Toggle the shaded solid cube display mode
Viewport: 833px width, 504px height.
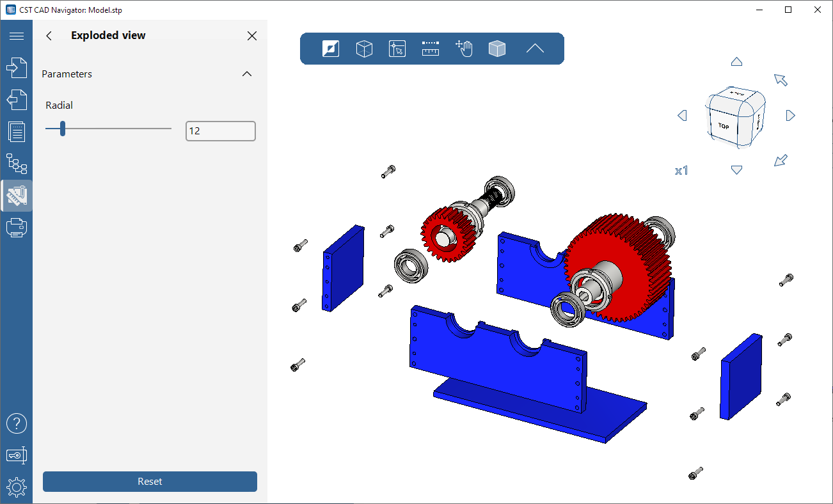(497, 49)
